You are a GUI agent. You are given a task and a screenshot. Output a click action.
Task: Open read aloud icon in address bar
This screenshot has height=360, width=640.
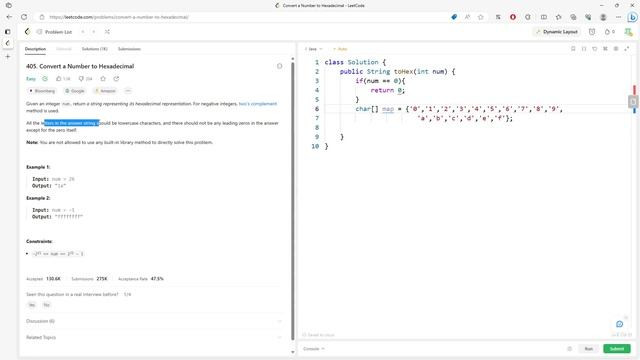point(467,17)
